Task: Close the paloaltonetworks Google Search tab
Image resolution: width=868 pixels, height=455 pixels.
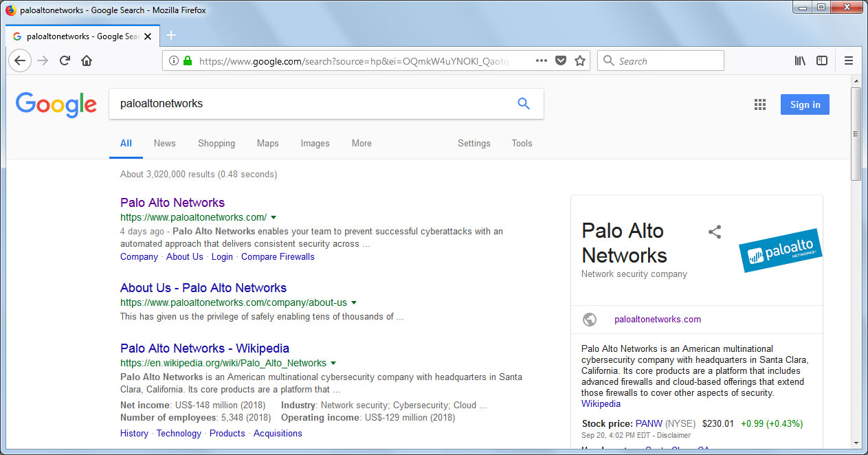Action: click(x=148, y=36)
